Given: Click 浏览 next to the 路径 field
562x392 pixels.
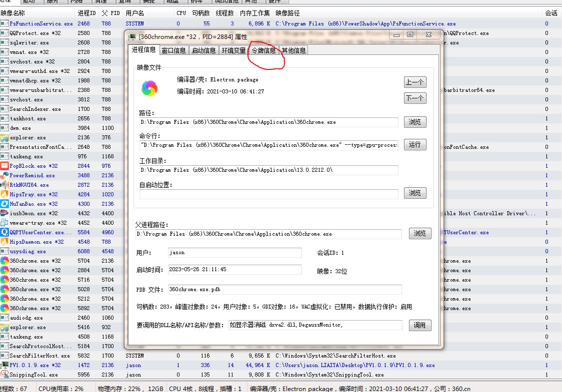Looking at the screenshot, I should click(x=414, y=122).
